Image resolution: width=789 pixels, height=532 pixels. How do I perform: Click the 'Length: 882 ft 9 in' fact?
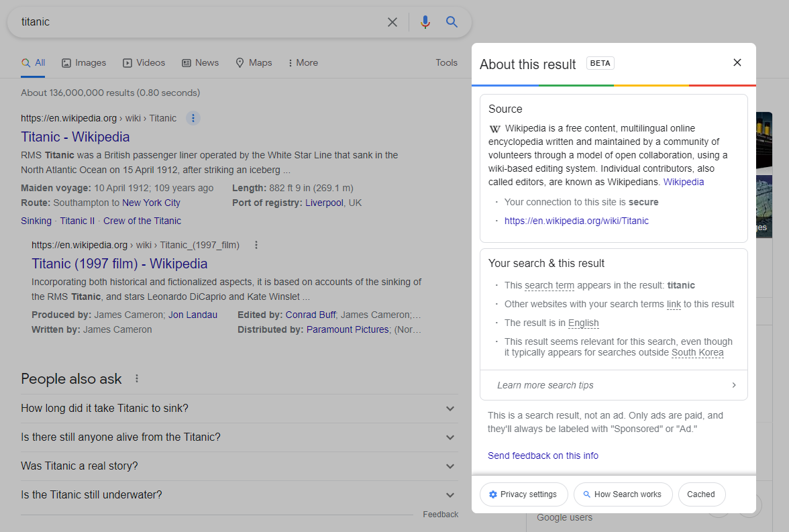tap(293, 189)
